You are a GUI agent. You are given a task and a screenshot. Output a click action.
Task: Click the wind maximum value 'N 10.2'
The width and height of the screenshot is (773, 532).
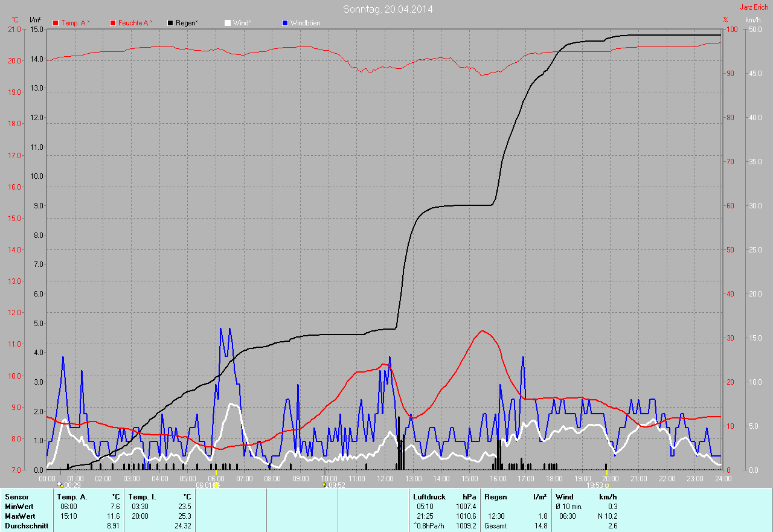[x=607, y=516]
